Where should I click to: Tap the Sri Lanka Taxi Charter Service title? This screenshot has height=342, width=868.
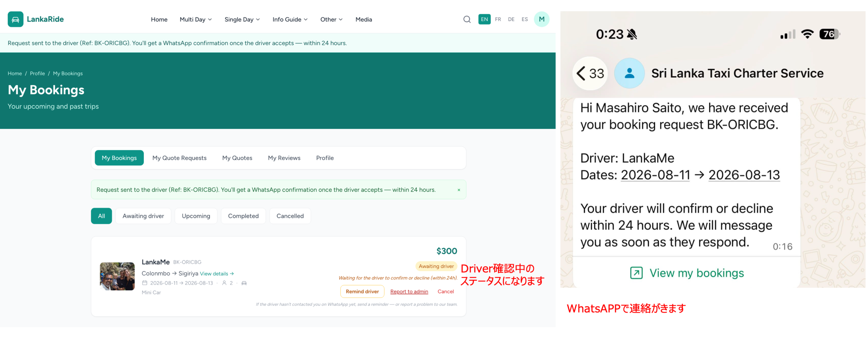pos(737,73)
